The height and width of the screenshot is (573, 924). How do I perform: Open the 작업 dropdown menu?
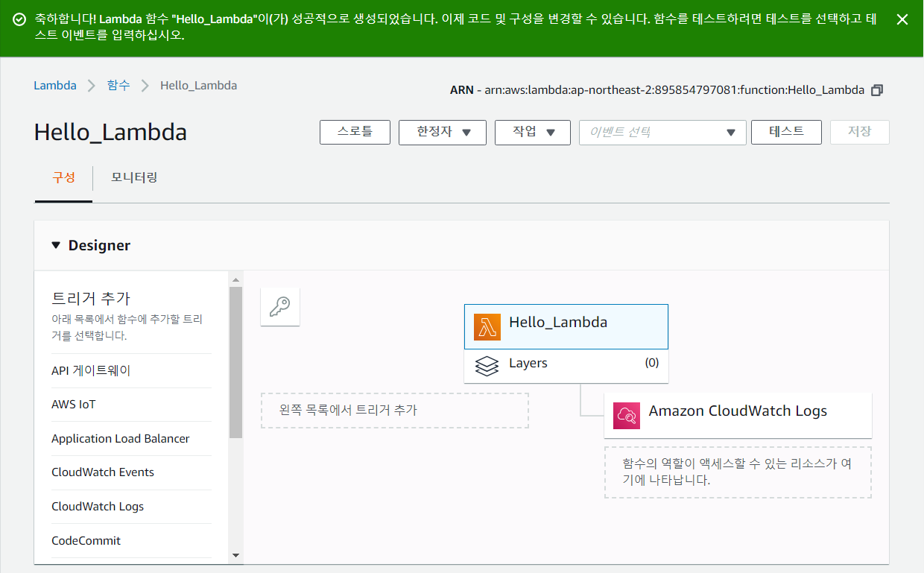coord(533,132)
